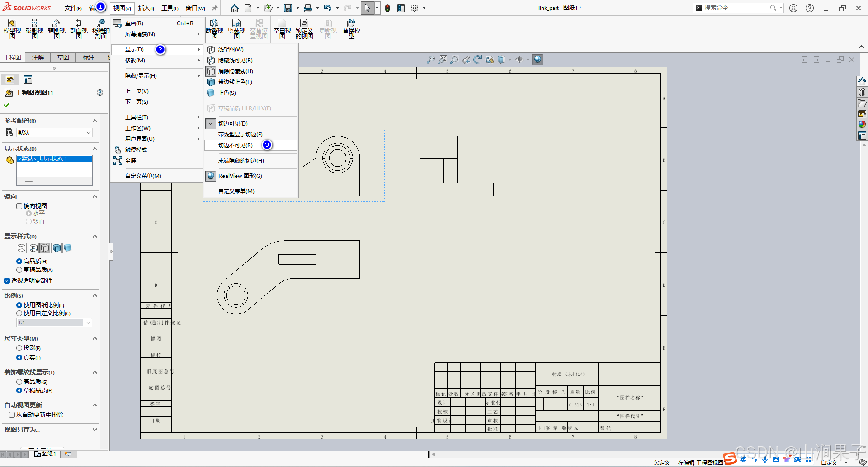868x467 pixels.
Task: Toggle 透视透明零部件 checkbox
Action: click(7, 280)
